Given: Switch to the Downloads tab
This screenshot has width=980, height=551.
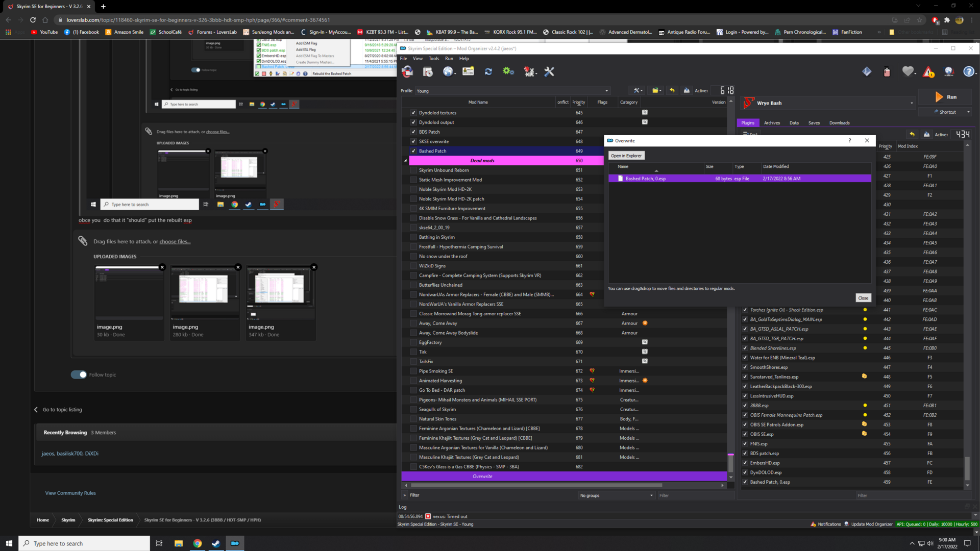Looking at the screenshot, I should (x=839, y=123).
